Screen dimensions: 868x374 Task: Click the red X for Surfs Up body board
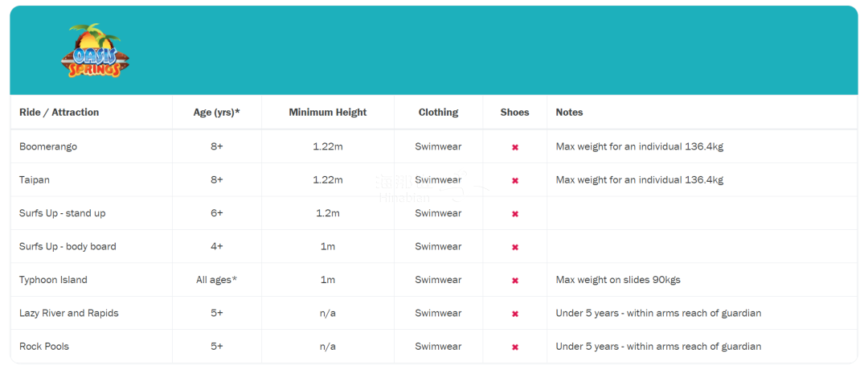[515, 247]
